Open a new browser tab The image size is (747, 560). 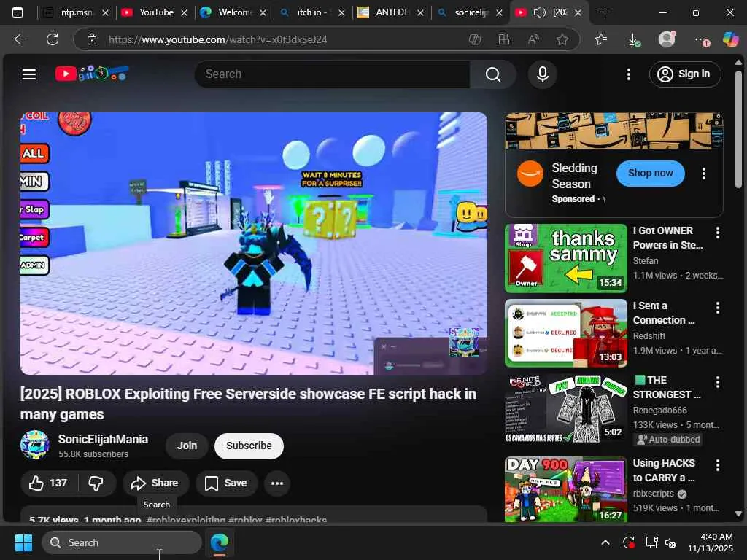(x=605, y=12)
